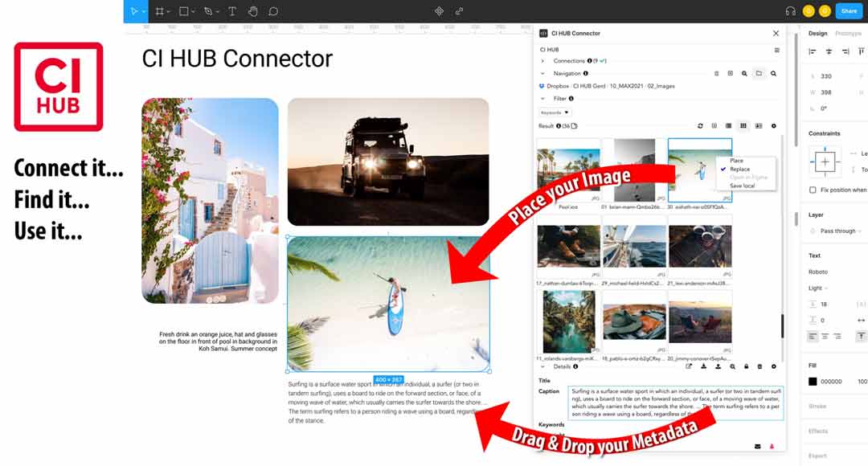
Task: Select Place in the context menu
Action: pos(736,161)
